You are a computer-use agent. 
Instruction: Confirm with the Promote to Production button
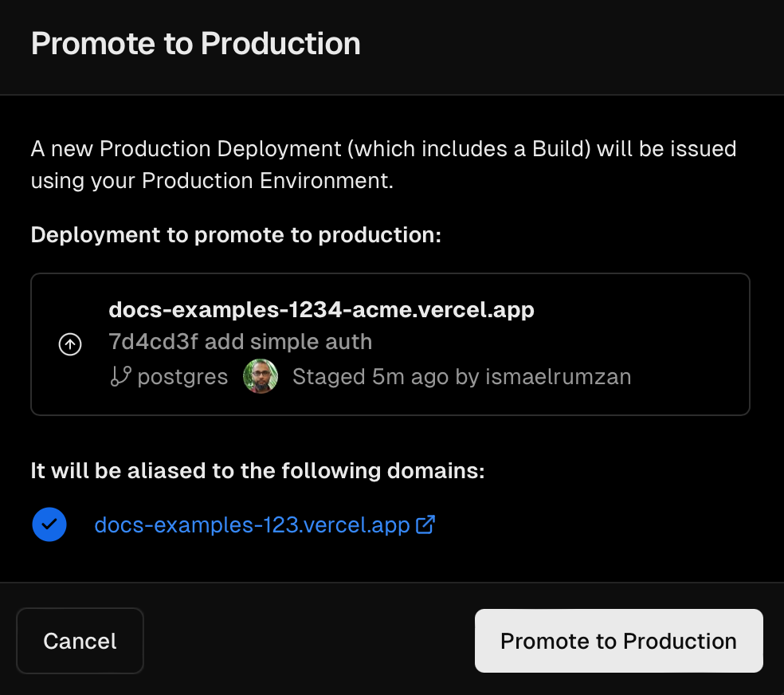coord(618,641)
